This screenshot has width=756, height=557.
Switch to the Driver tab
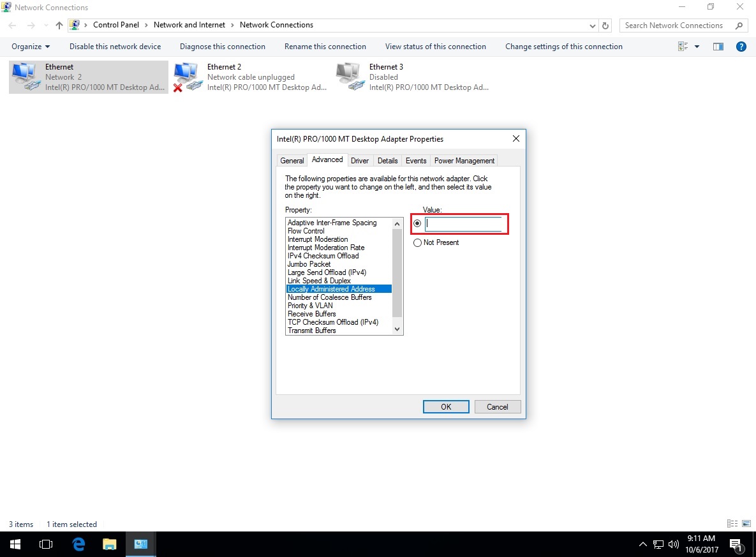[360, 161]
